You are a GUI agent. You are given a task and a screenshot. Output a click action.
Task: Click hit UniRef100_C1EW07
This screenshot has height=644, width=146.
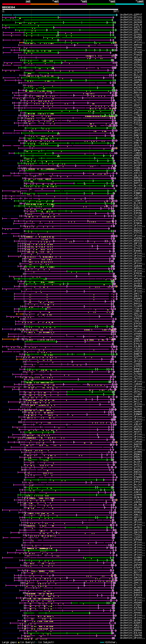coord(131,201)
